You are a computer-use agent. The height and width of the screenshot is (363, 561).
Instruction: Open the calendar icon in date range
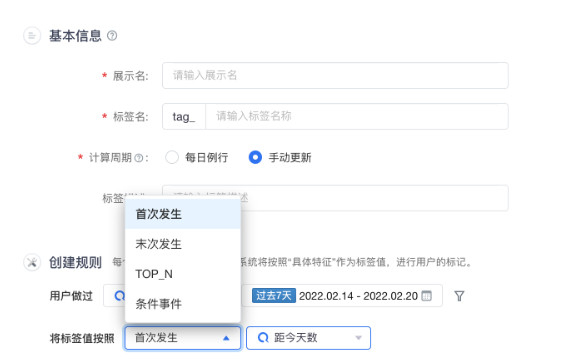pyautogui.click(x=426, y=296)
